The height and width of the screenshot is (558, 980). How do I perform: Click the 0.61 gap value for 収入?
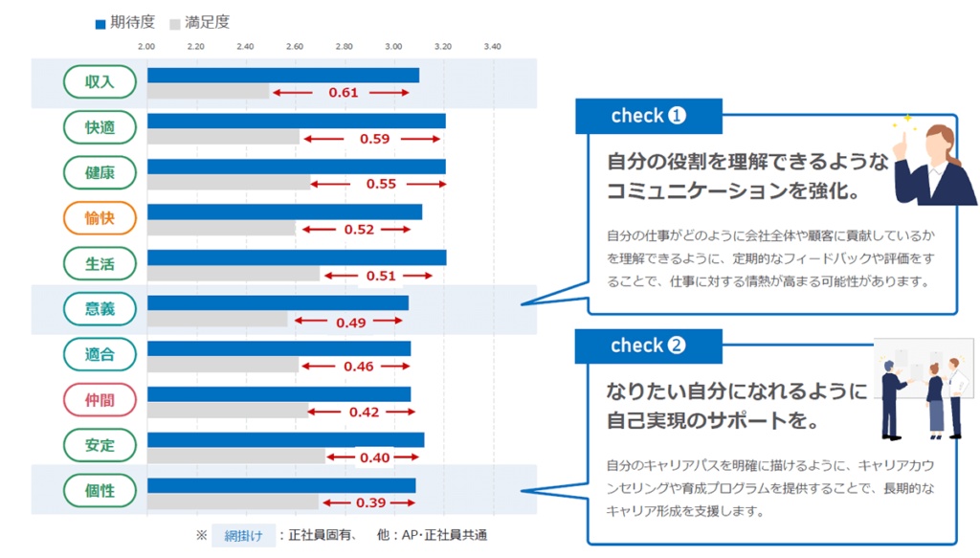pyautogui.click(x=343, y=93)
